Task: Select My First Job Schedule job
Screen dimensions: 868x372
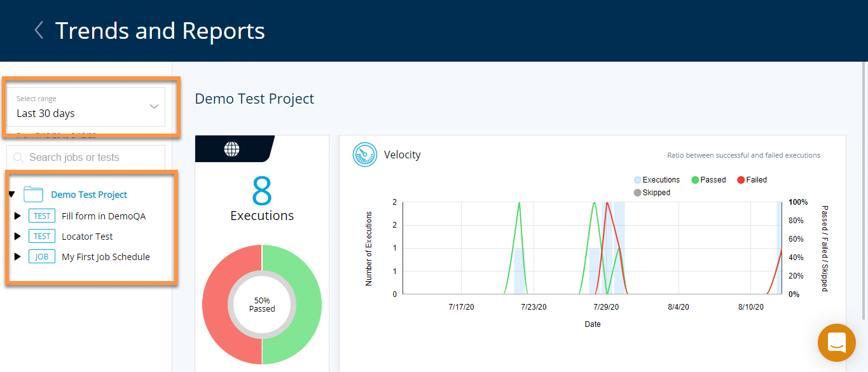Action: tap(106, 257)
